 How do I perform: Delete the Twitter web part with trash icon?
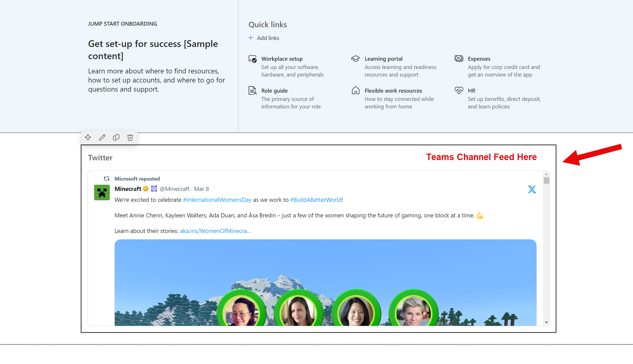[x=130, y=137]
